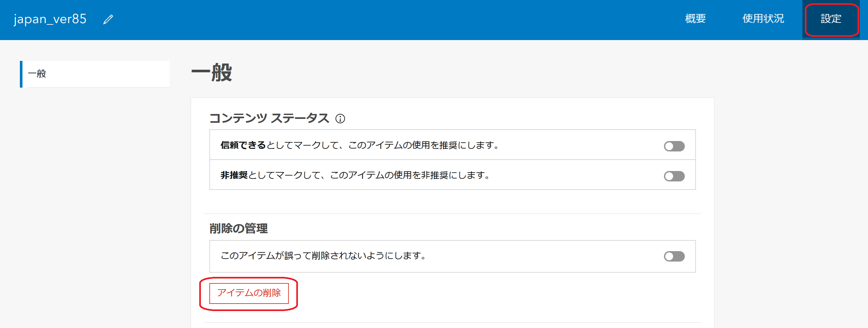This screenshot has width=868, height=328.
Task: Click the アイテムの削除 button
Action: point(249,293)
